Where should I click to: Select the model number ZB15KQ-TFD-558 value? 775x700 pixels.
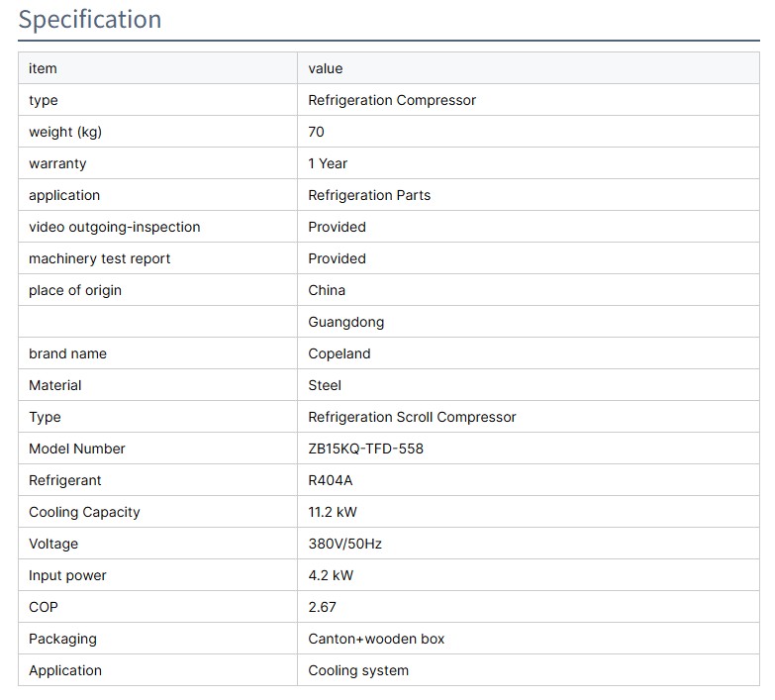click(x=365, y=449)
